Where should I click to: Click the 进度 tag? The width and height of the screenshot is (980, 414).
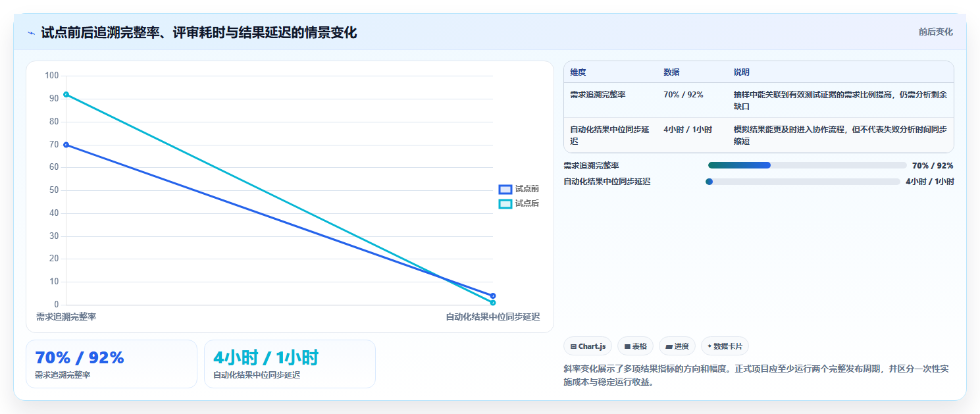click(x=677, y=346)
